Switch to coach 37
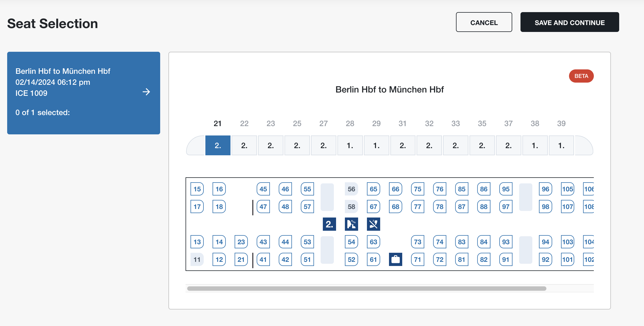 508,145
